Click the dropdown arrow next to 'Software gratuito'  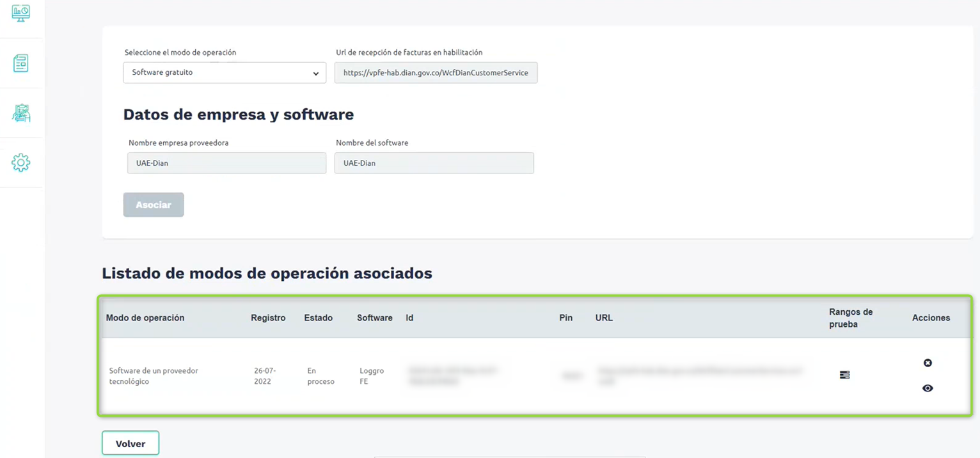pos(315,74)
